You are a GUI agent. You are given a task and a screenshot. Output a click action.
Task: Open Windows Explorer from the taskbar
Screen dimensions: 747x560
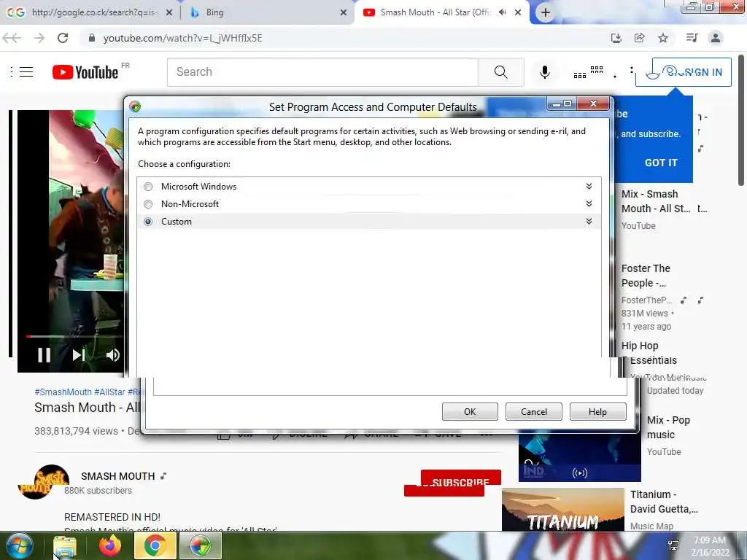65,545
